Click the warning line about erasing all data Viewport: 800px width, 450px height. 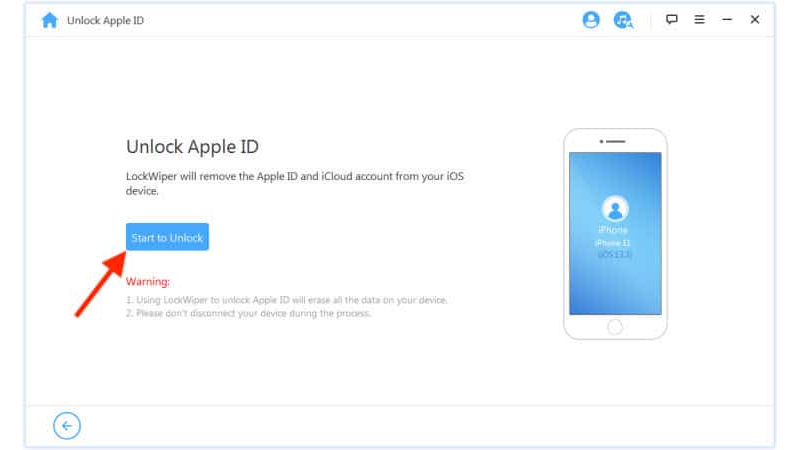coord(287,300)
